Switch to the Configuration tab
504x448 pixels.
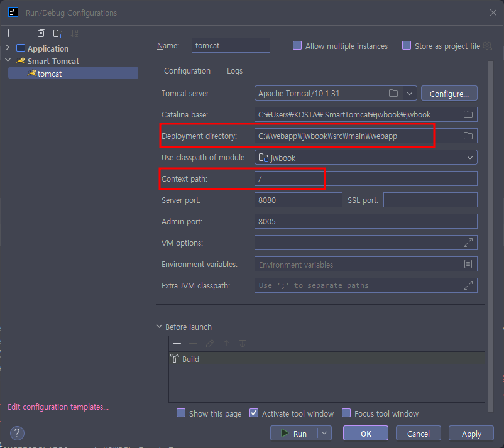187,71
